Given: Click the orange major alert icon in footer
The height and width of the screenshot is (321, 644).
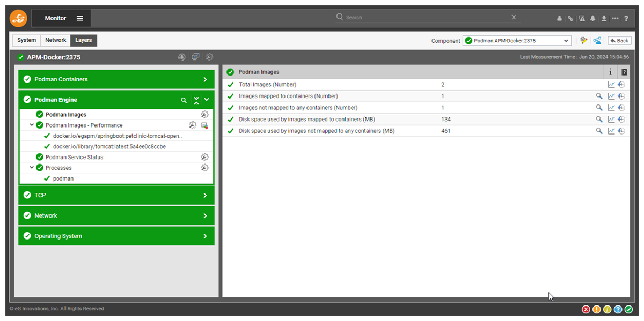Looking at the screenshot, I should (x=597, y=309).
